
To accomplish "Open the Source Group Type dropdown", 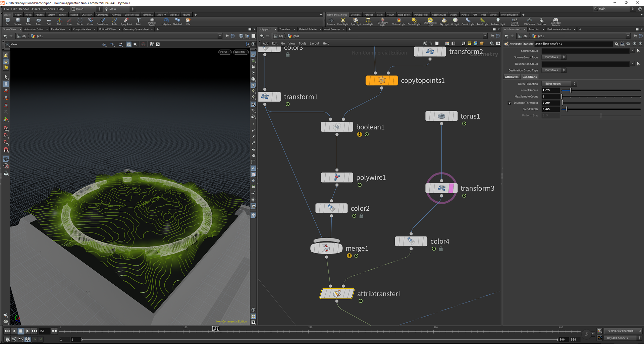I will point(554,57).
